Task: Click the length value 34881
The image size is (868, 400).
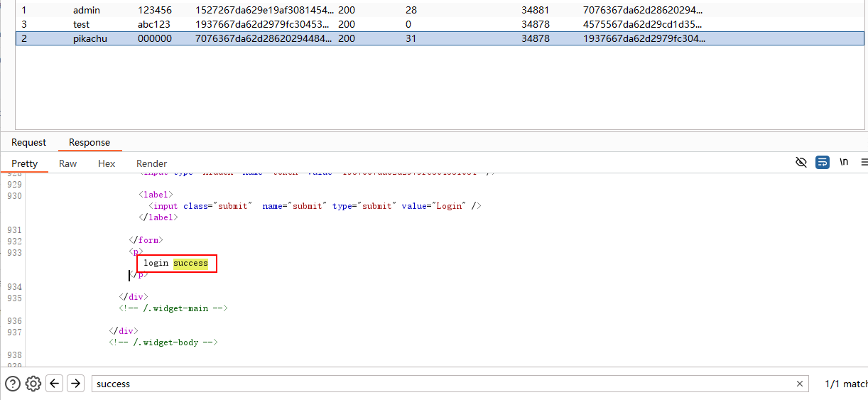Action: coord(536,10)
